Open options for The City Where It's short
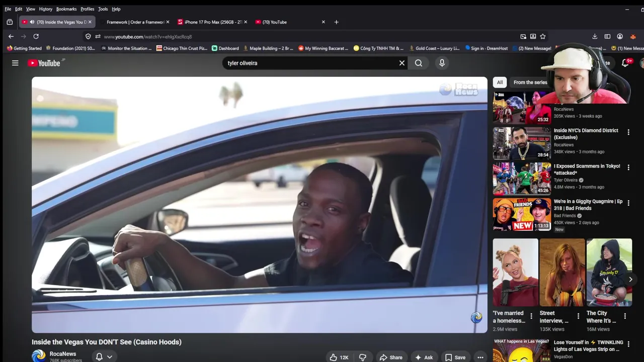Screen dimensions: 644x362 click(x=625, y=316)
